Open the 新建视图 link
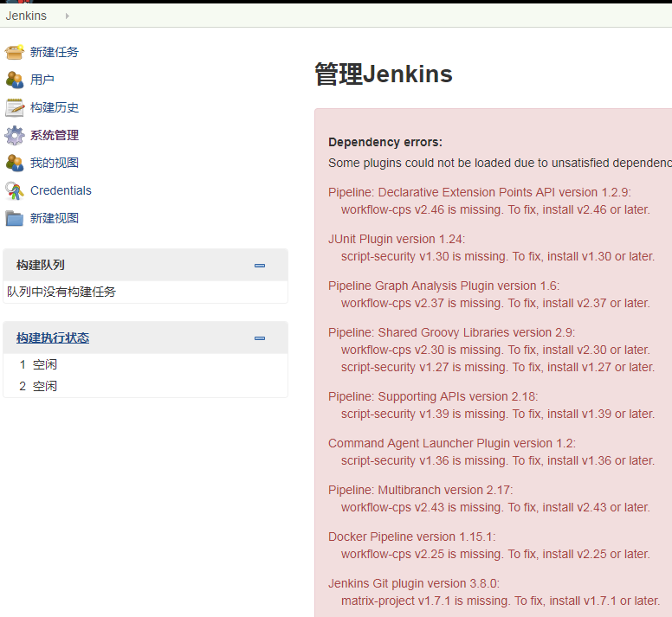672x617 pixels. 55,218
